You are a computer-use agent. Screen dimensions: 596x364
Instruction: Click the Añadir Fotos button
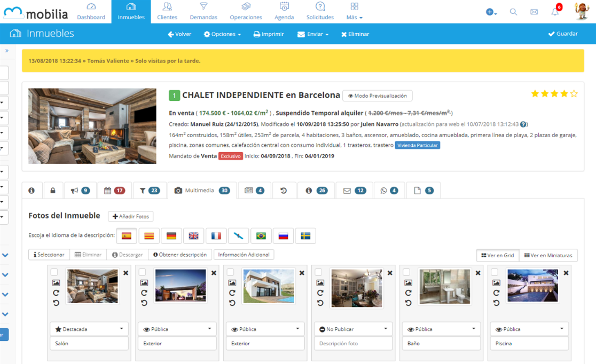coord(131,216)
